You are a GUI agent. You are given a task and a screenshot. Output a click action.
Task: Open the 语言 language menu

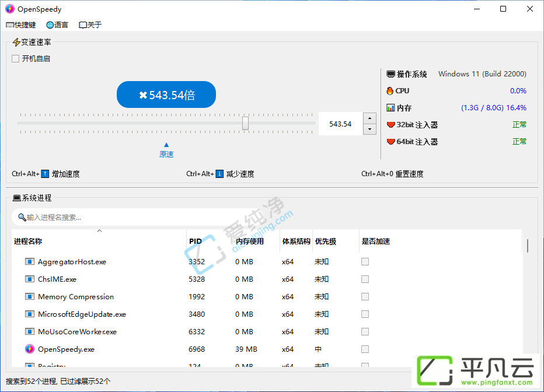click(57, 25)
